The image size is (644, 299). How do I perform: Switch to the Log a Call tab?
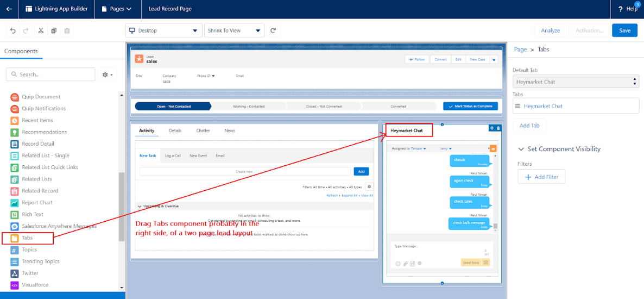tap(173, 156)
